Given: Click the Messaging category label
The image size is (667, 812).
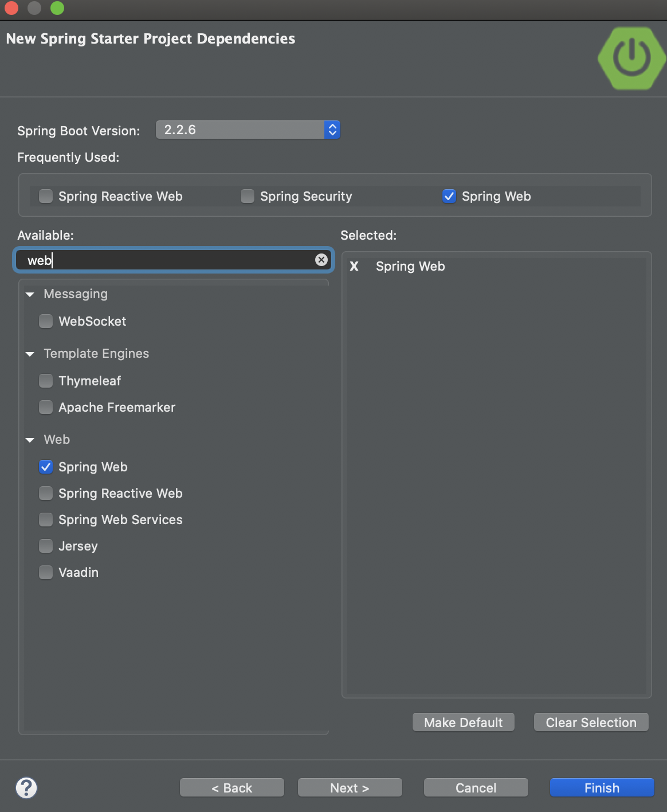Looking at the screenshot, I should (x=76, y=294).
